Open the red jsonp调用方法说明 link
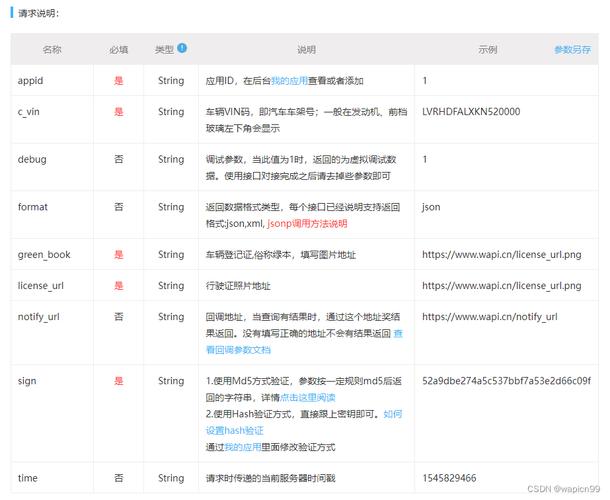The width and height of the screenshot is (610, 500). tap(307, 224)
